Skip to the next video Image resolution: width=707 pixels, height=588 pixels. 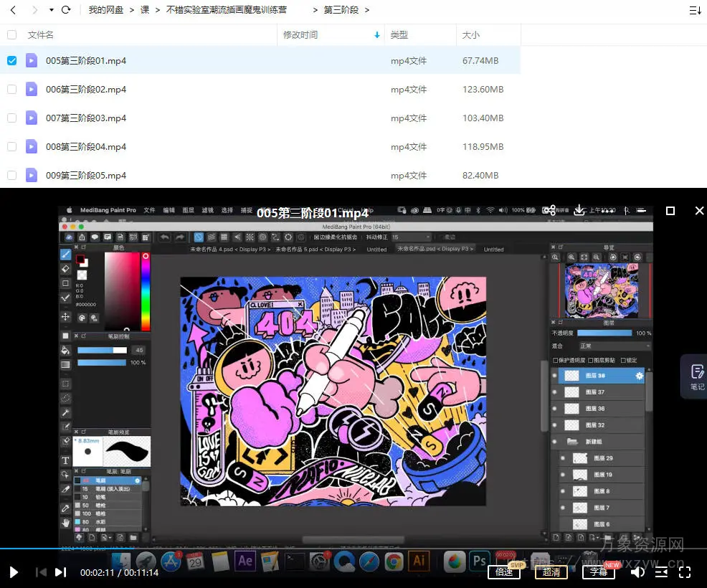click(x=61, y=572)
